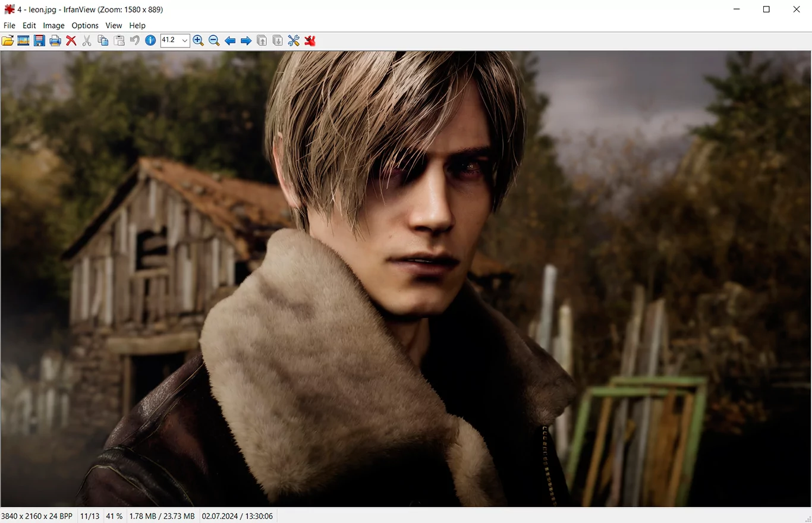Click the 3840 x 2160 x 24 BPP status text

37,516
